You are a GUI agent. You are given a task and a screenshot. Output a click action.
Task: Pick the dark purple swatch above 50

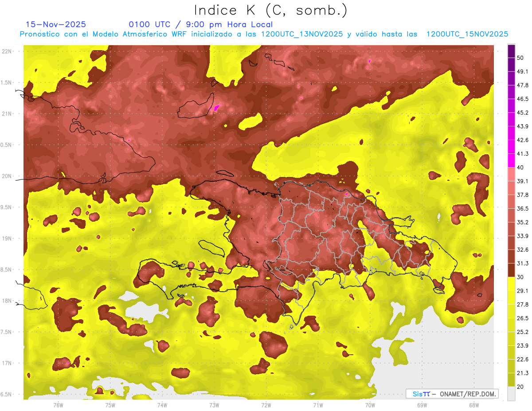coord(511,51)
